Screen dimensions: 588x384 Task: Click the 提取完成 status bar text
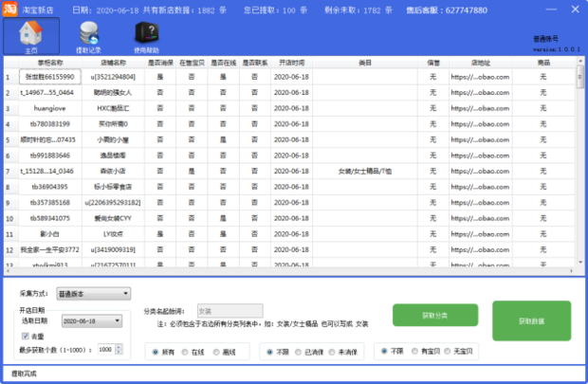[24, 374]
